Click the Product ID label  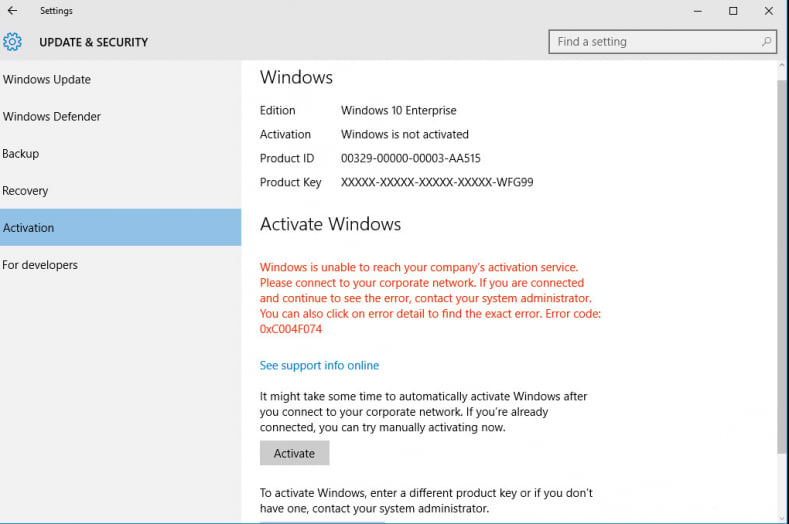point(287,159)
